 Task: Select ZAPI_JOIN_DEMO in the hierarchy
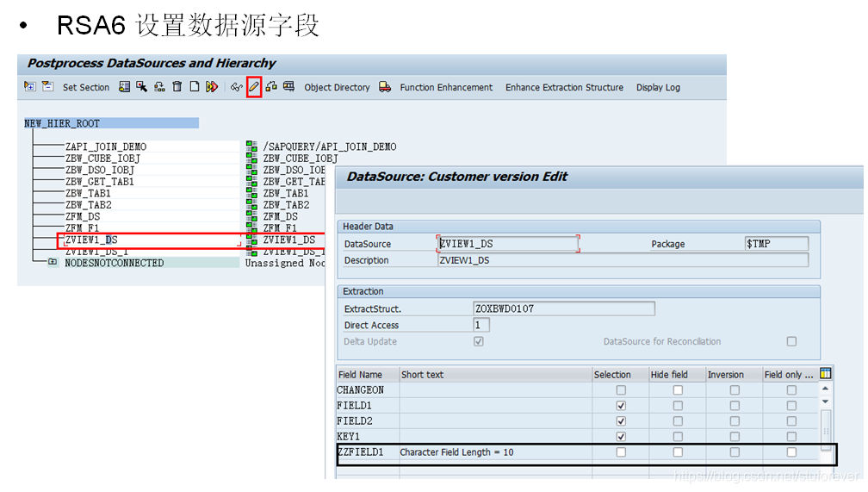106,146
